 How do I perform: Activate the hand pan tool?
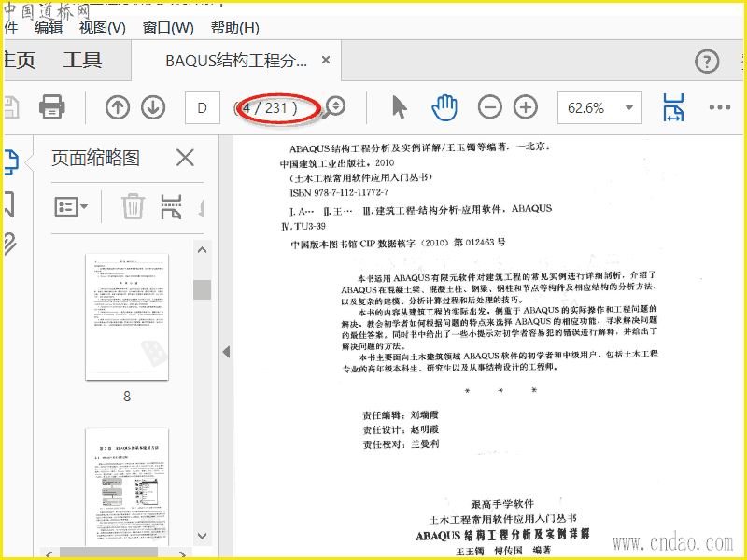click(x=444, y=107)
